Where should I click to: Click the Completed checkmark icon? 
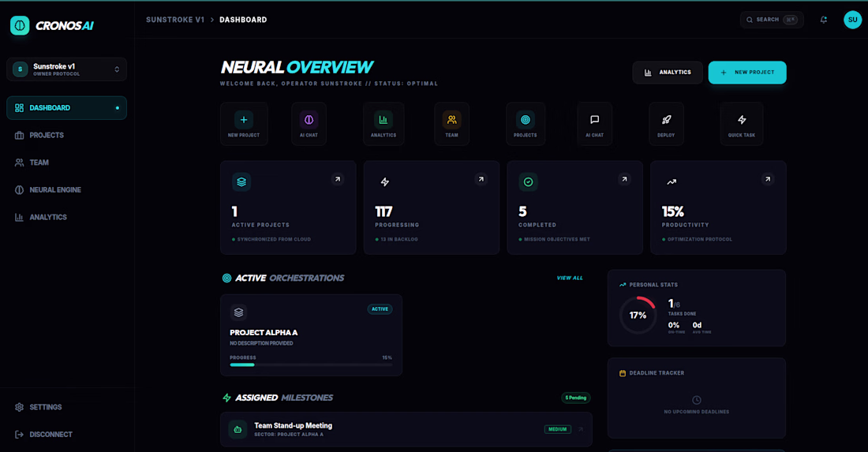tap(528, 182)
